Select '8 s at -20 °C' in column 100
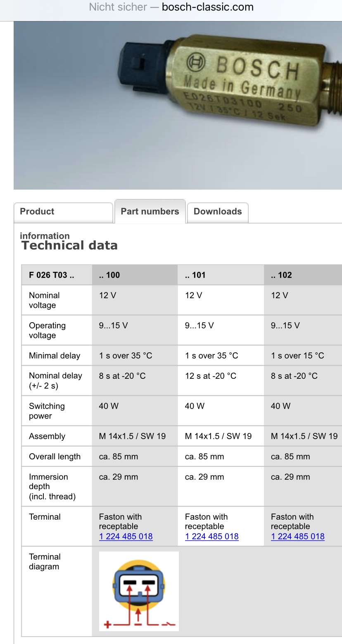Image resolution: width=342 pixels, height=644 pixels. click(122, 376)
